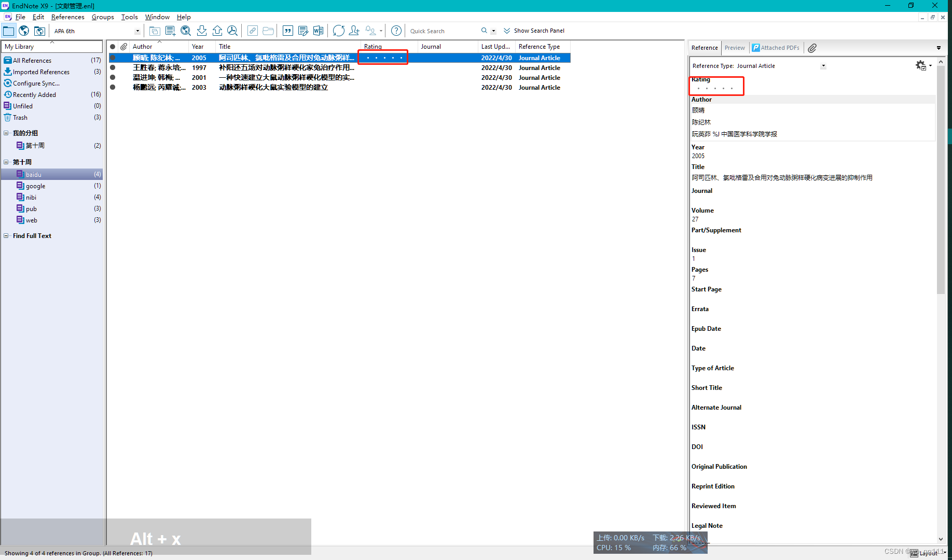952x560 pixels.
Task: Open the File menu
Action: (x=20, y=17)
